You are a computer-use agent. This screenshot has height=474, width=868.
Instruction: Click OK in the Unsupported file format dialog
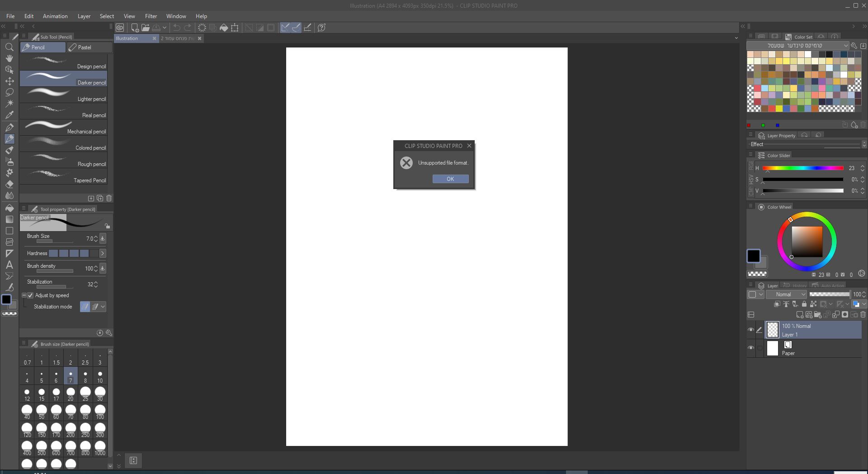(450, 179)
